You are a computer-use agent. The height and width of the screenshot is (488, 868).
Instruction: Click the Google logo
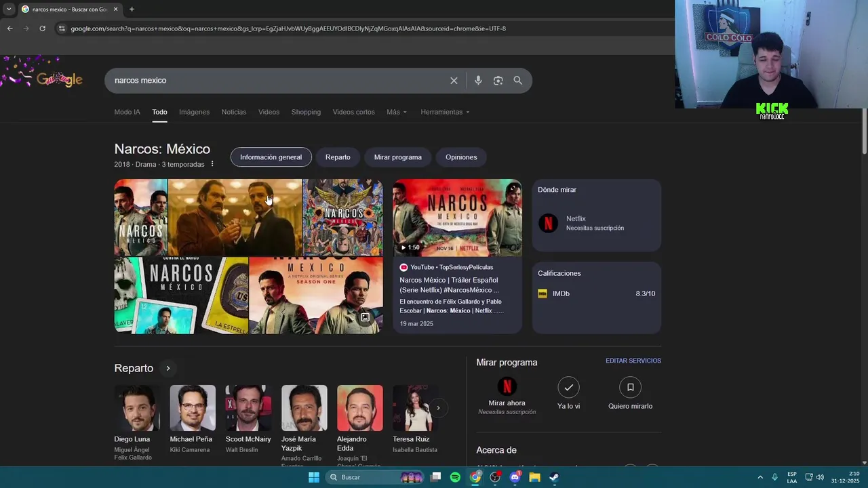[x=59, y=79]
